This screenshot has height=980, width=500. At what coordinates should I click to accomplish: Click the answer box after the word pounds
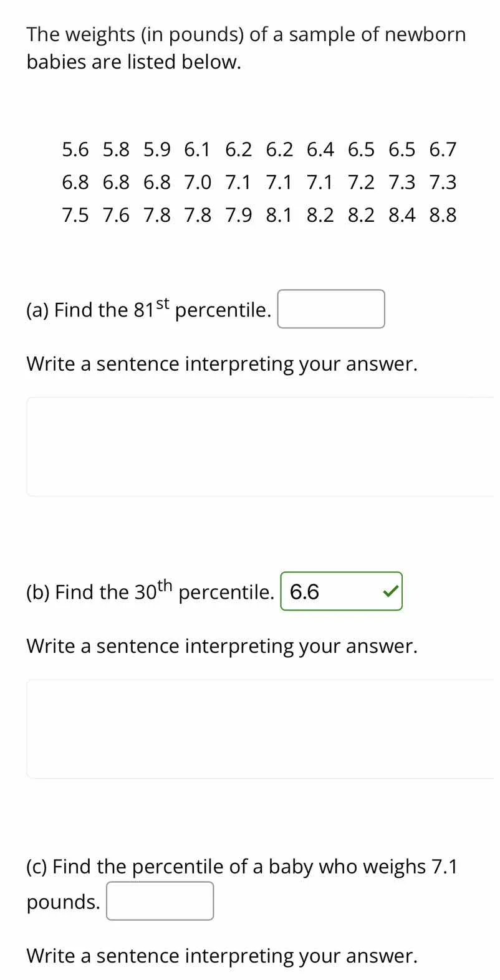(x=160, y=901)
